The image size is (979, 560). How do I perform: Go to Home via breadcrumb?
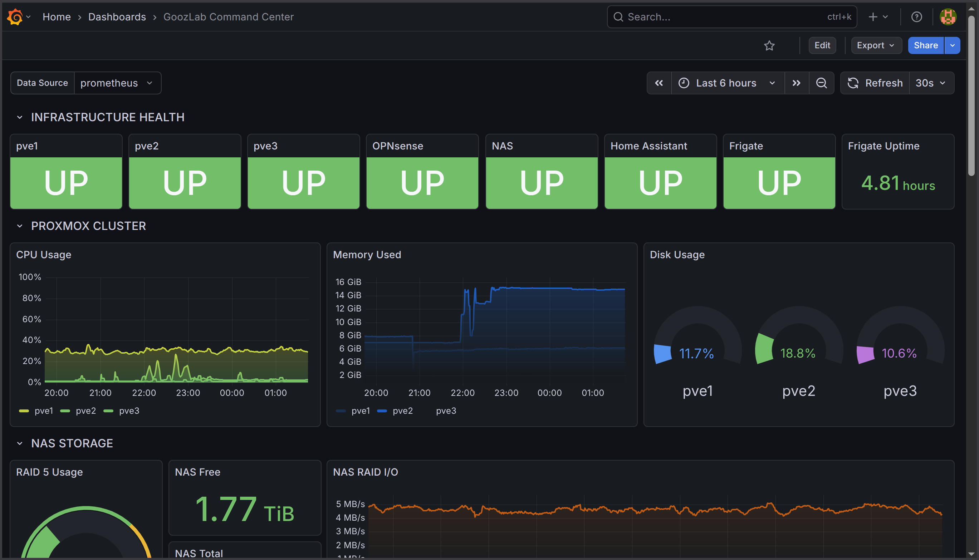[57, 16]
